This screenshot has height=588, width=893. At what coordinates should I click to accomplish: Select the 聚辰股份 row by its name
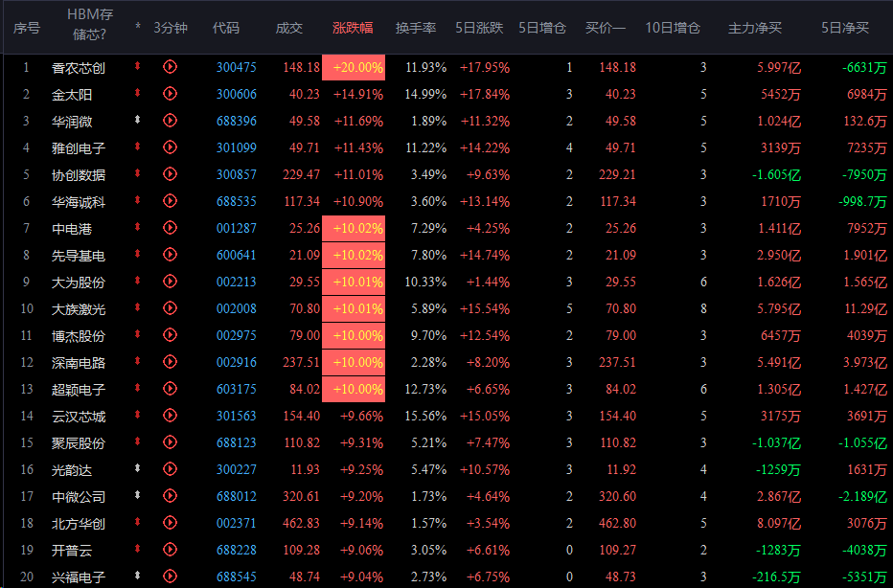click(79, 443)
